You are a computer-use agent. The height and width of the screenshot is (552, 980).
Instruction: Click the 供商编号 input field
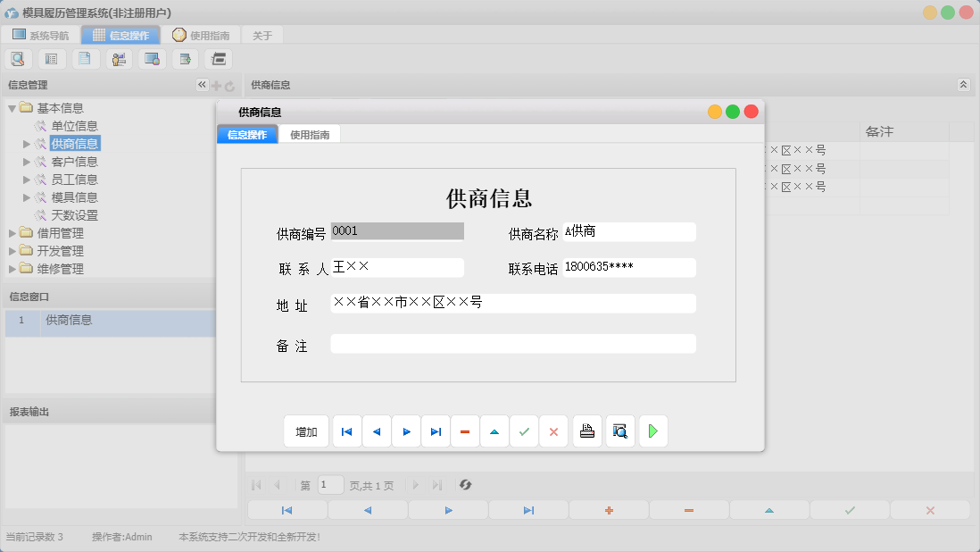tap(396, 230)
